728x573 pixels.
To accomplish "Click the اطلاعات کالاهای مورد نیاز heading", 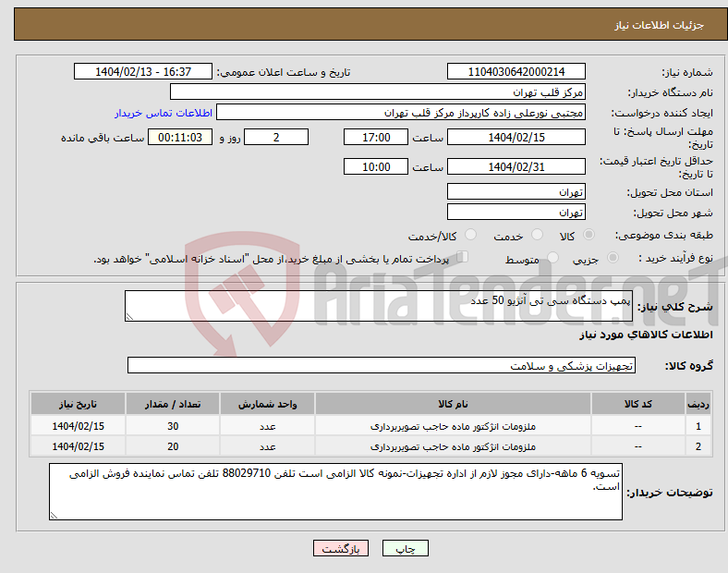I will (x=646, y=335).
